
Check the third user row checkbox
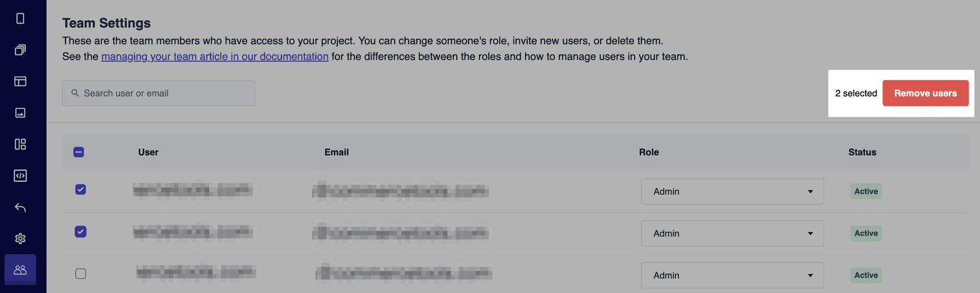click(81, 274)
